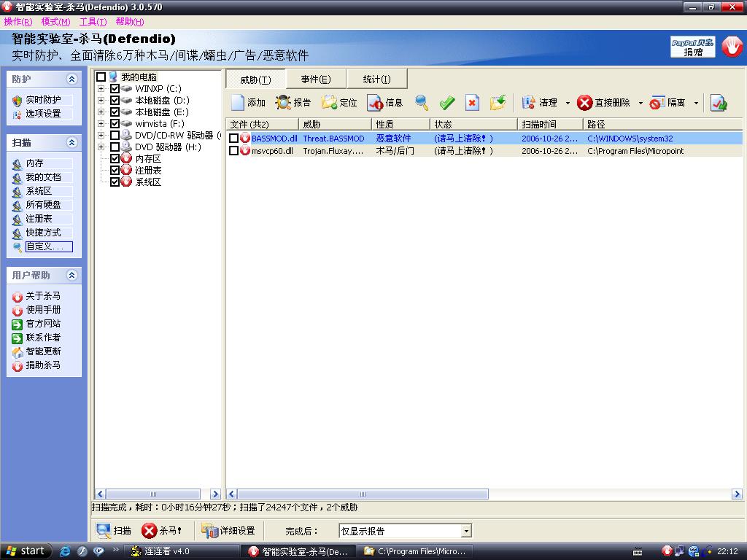Click 所有硬盘 scan entry in sidebar
This screenshot has width=747, height=560.
pos(43,205)
